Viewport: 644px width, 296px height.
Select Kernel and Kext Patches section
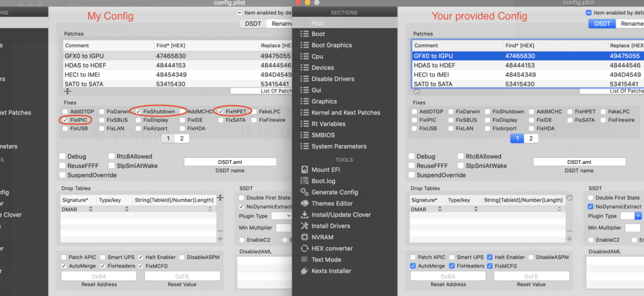(x=345, y=113)
